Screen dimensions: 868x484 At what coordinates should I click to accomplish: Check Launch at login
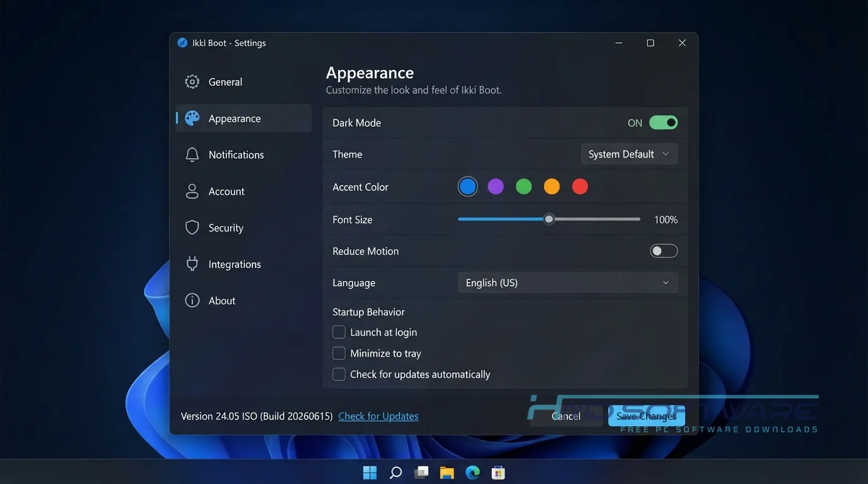(x=339, y=332)
